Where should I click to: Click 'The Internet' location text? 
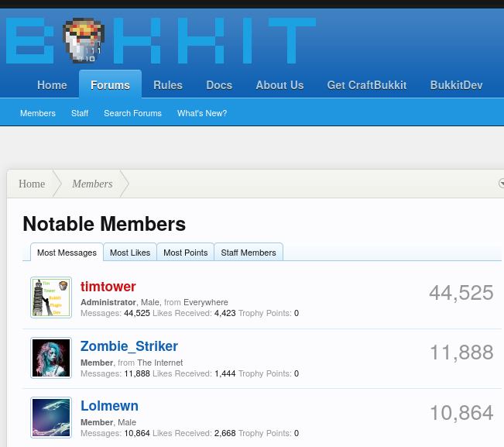[160, 363]
